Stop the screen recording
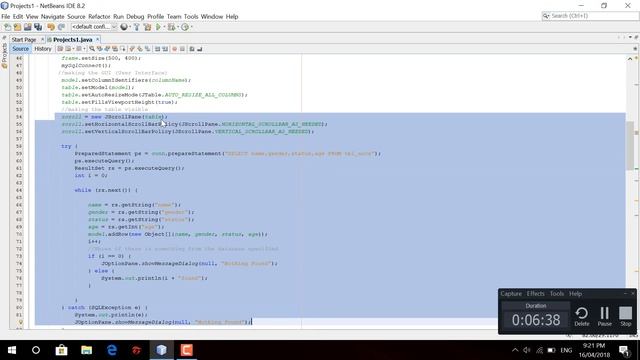Screen dimensions: 640x360 (626, 316)
